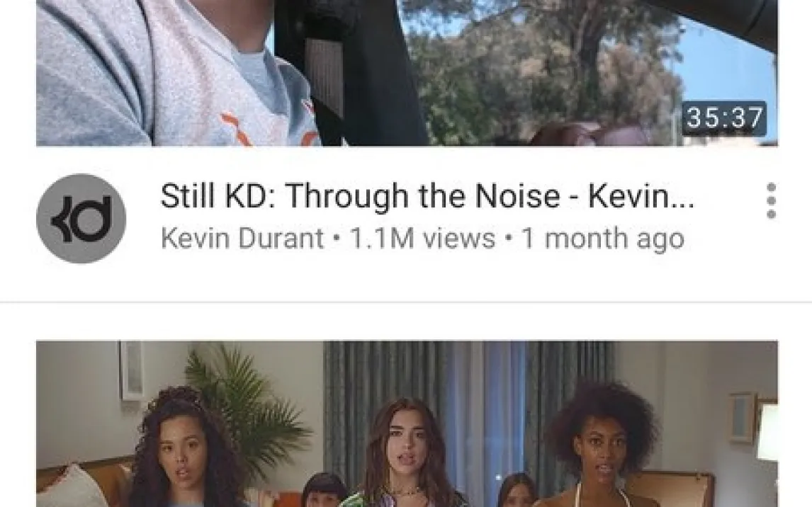Image resolution: width=812 pixels, height=507 pixels.
Task: Open the Still KD: Through the Noise title
Action: click(427, 196)
